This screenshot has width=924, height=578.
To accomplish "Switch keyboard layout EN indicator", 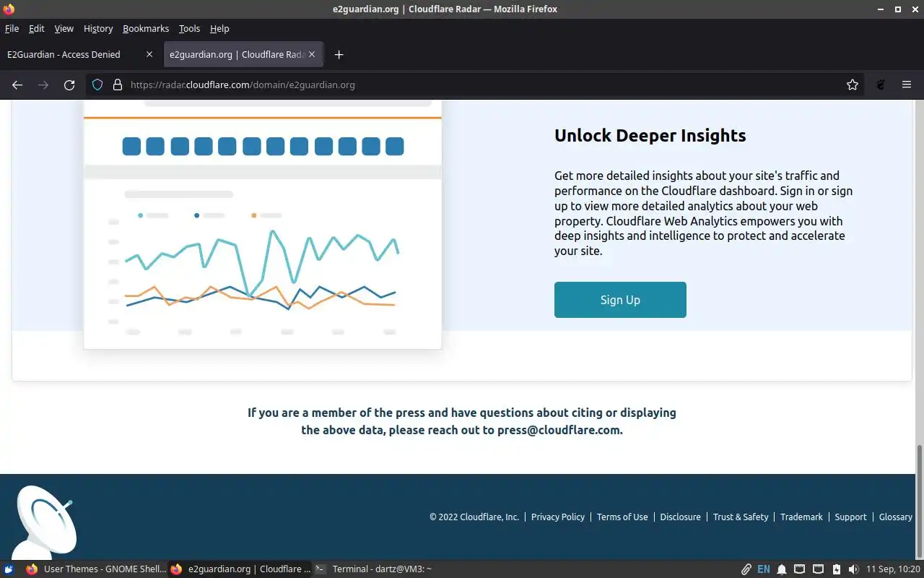I will coord(764,569).
